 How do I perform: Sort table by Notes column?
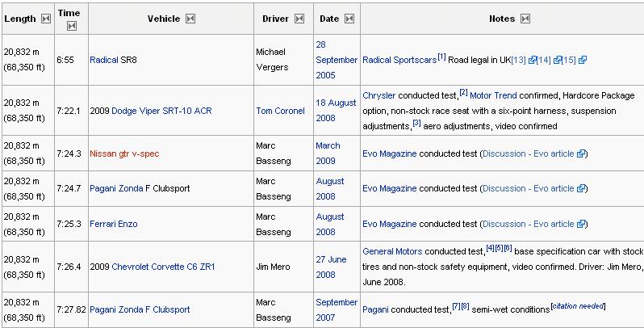coord(525,18)
